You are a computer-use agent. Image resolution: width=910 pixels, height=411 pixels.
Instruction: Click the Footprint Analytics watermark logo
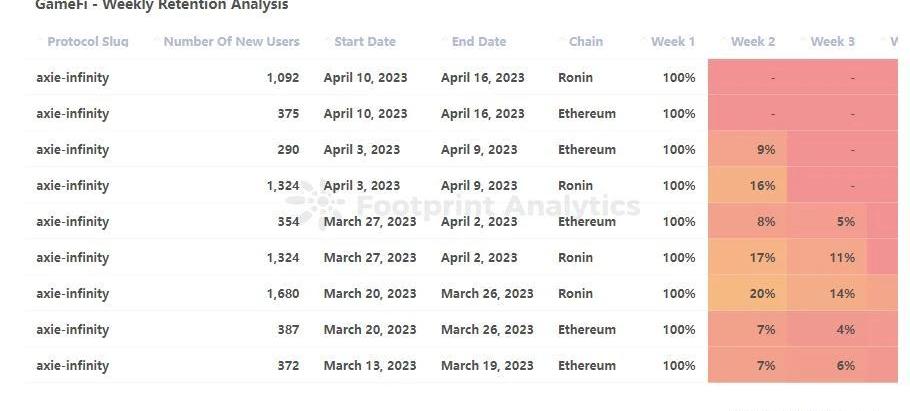314,204
